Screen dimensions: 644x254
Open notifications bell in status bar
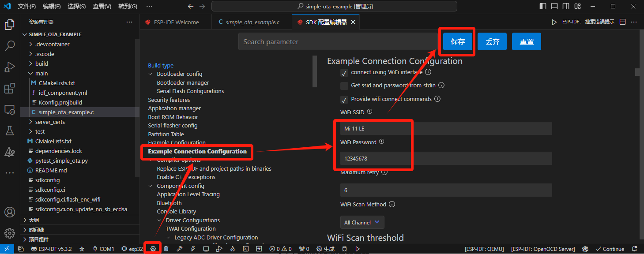pos(635,249)
